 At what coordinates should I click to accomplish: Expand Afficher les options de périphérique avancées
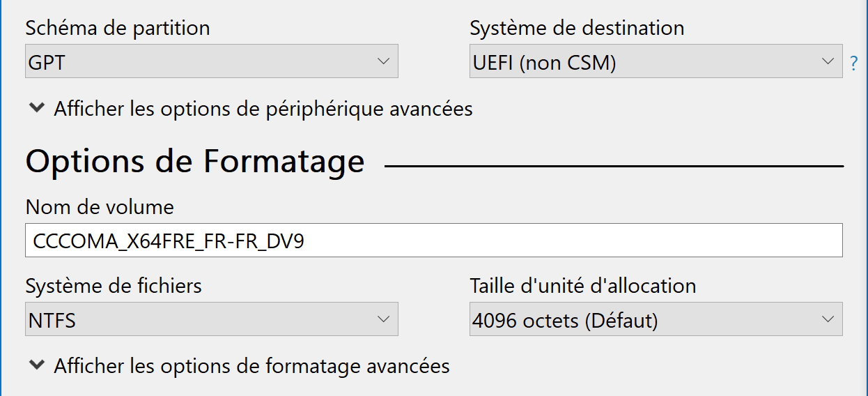(x=251, y=109)
